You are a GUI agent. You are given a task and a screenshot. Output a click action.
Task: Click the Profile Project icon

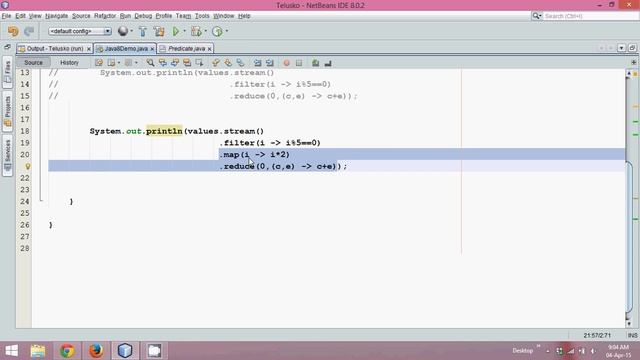(217, 31)
